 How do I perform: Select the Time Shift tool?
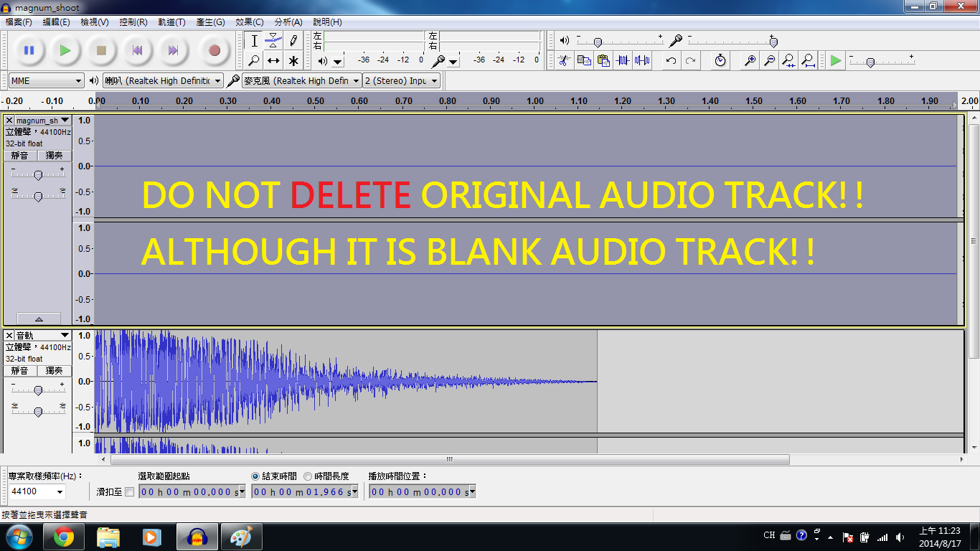(273, 60)
